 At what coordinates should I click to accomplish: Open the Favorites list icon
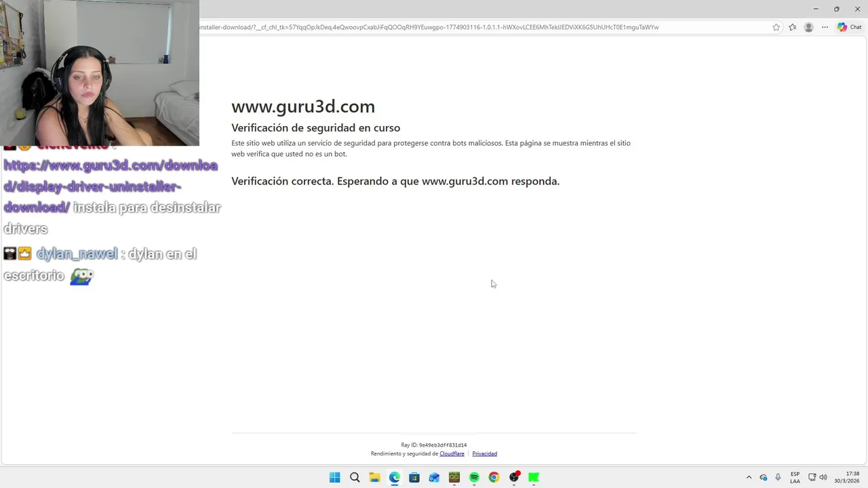point(792,27)
